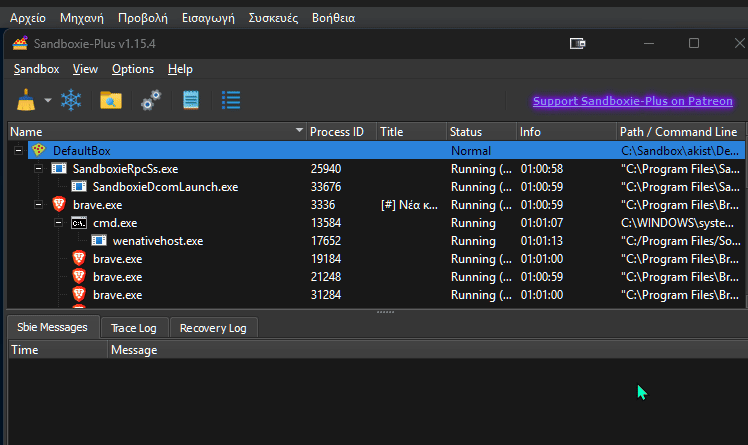Click the Message column header
The image size is (748, 445).
[427, 350]
